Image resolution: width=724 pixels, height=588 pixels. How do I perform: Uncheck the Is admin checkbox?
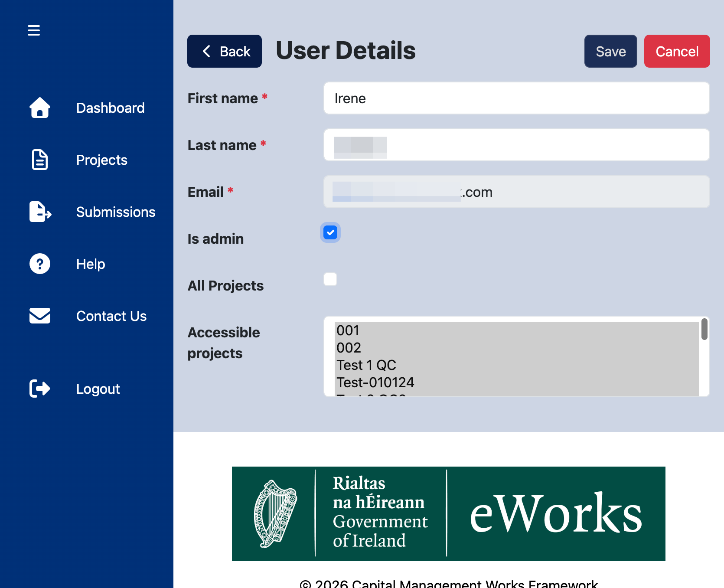pos(330,232)
